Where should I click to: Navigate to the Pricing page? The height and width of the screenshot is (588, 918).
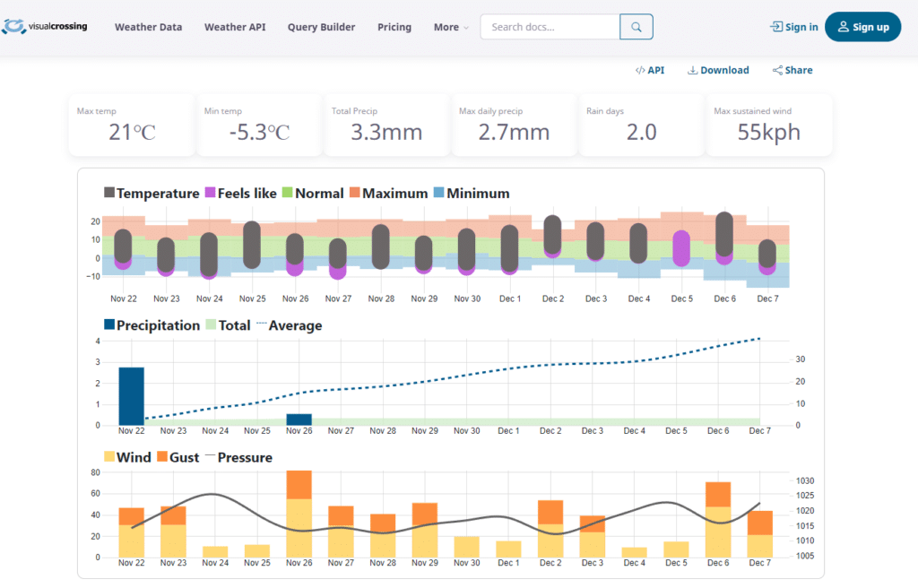pyautogui.click(x=394, y=27)
